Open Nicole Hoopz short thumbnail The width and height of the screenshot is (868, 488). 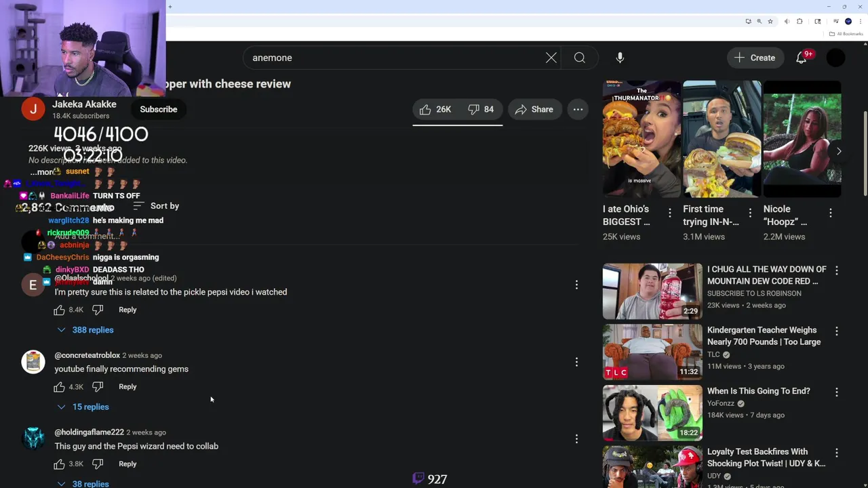(x=802, y=139)
